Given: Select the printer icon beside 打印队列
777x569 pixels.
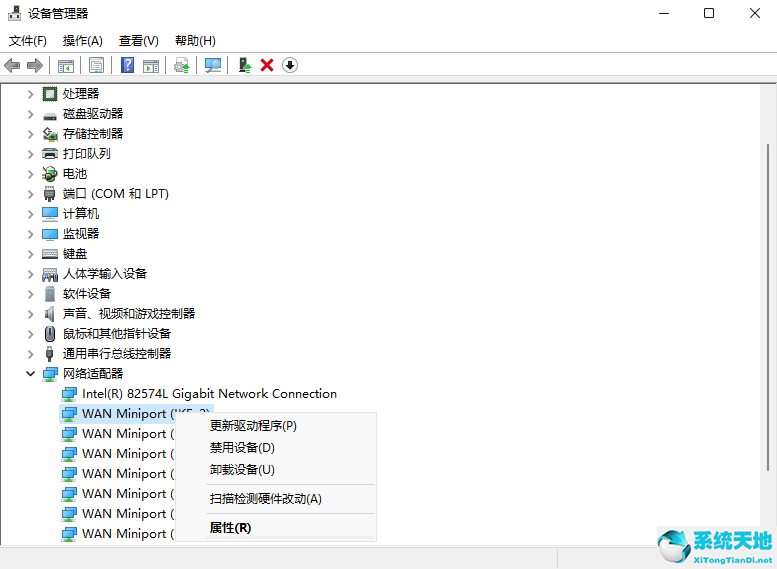Looking at the screenshot, I should point(50,154).
